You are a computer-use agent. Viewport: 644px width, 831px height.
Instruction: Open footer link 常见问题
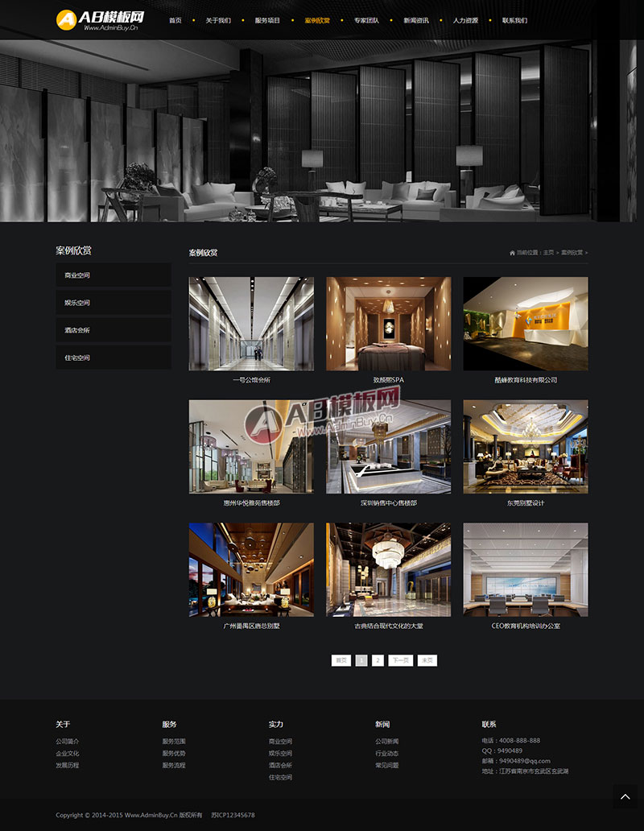pos(387,765)
